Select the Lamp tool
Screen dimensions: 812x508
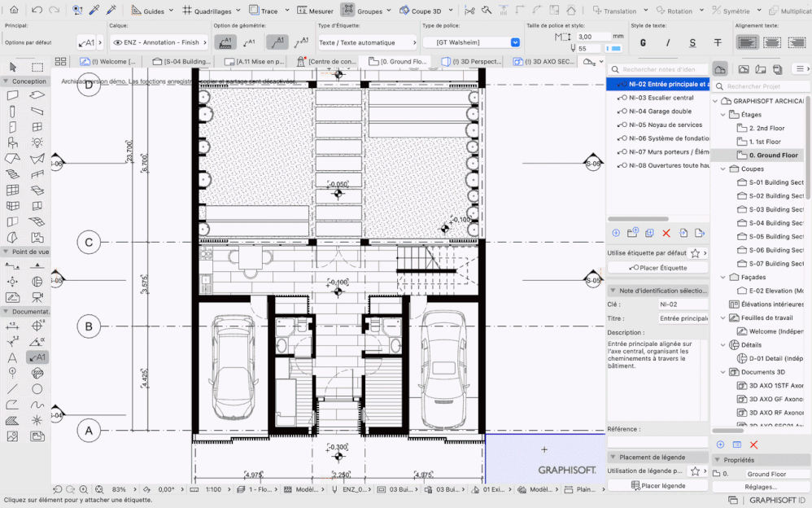pos(37,142)
